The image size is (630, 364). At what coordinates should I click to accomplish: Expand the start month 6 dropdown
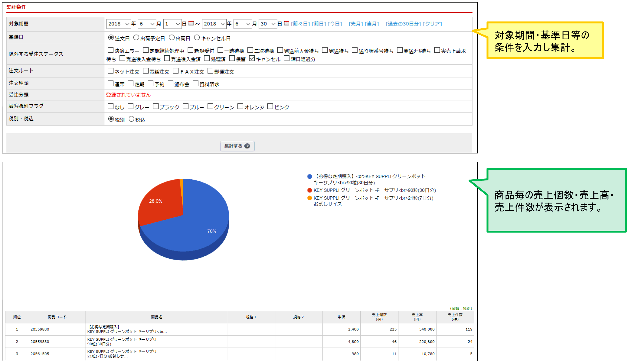click(x=147, y=24)
